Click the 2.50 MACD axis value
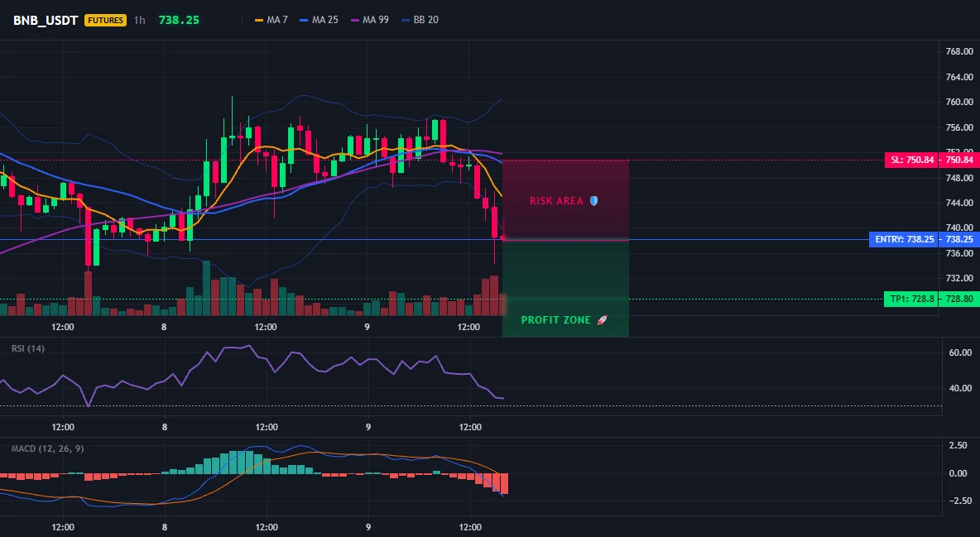The image size is (980, 537). pos(958,445)
